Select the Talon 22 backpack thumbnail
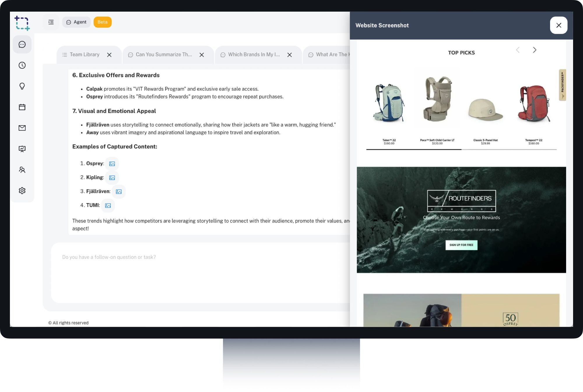Screen dimensions: 583x392 (x=389, y=103)
